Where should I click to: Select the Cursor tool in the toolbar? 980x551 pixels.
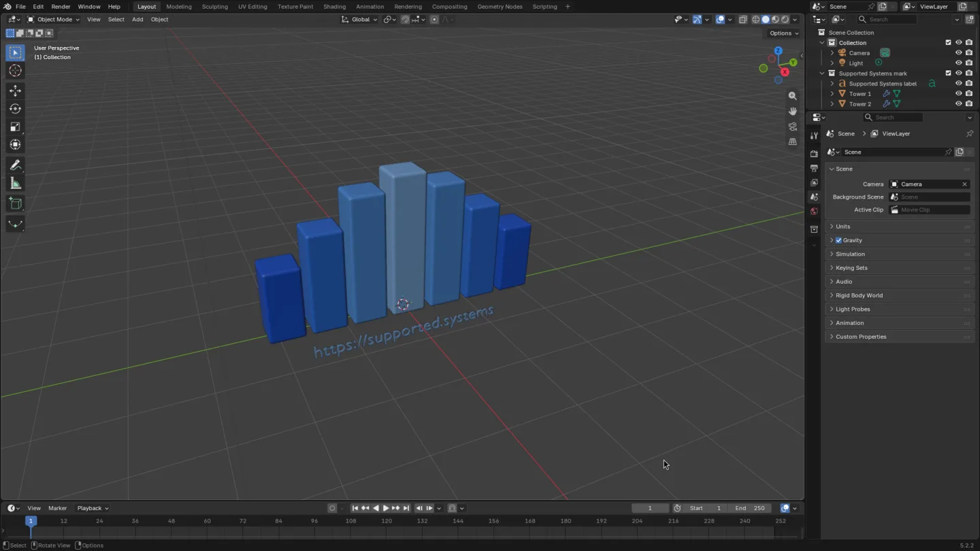15,71
